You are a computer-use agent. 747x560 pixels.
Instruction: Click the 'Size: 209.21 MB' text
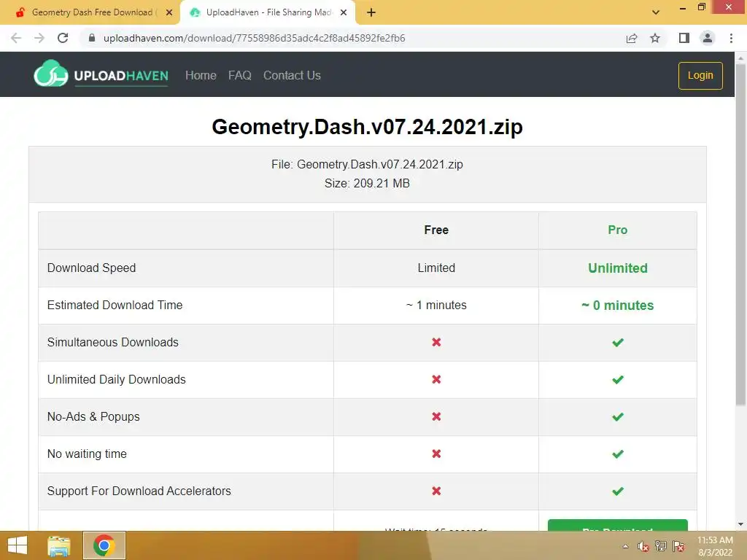368,183
